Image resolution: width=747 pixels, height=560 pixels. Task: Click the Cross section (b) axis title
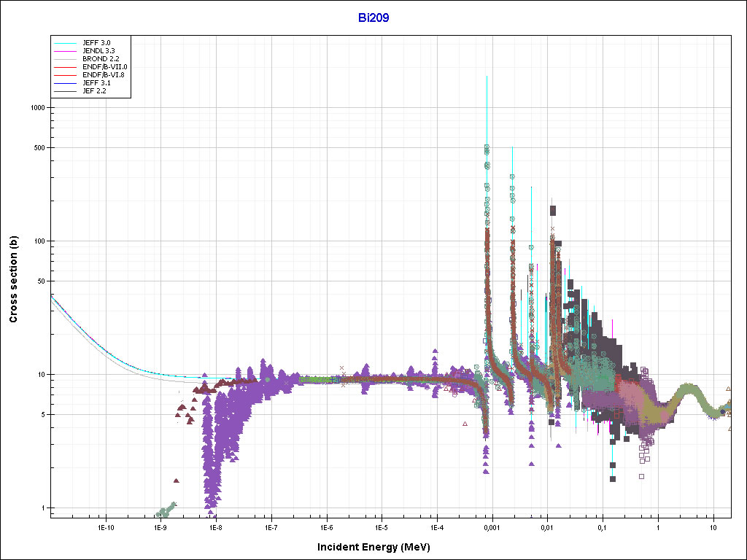13,280
